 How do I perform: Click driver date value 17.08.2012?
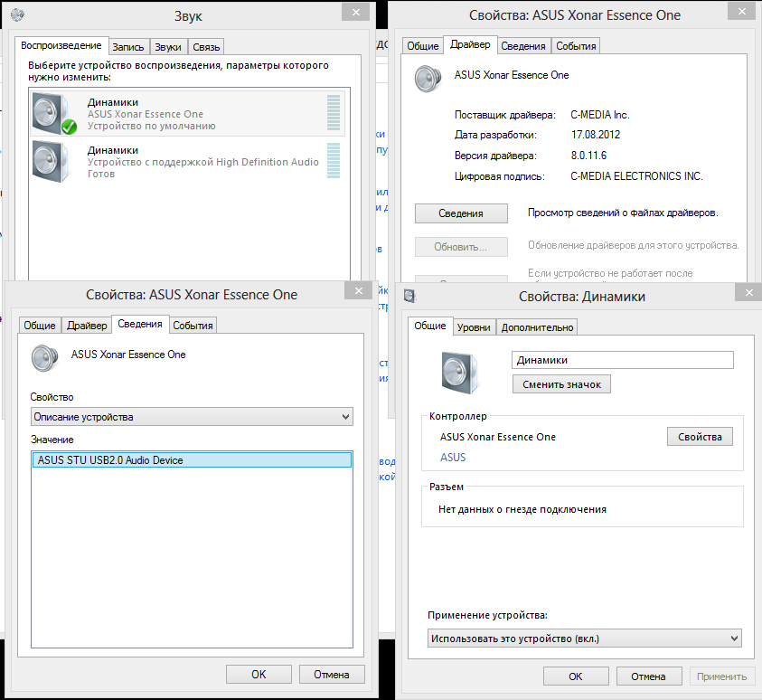point(596,135)
